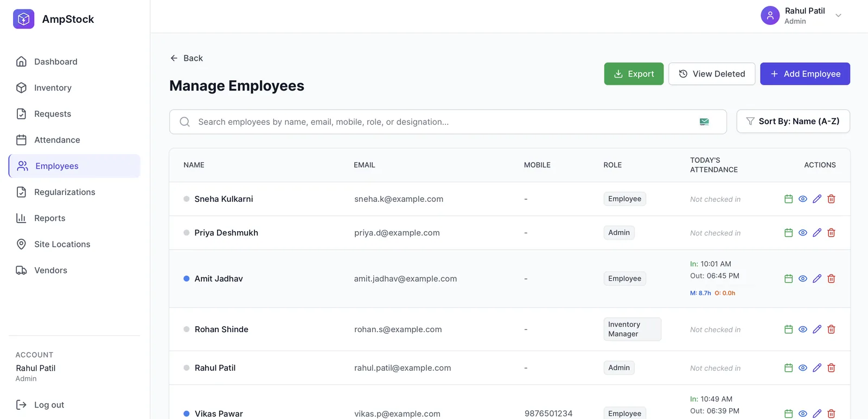Edit Amit Jadhav with pencil icon
Screen dimensions: 868x419
pos(817,279)
